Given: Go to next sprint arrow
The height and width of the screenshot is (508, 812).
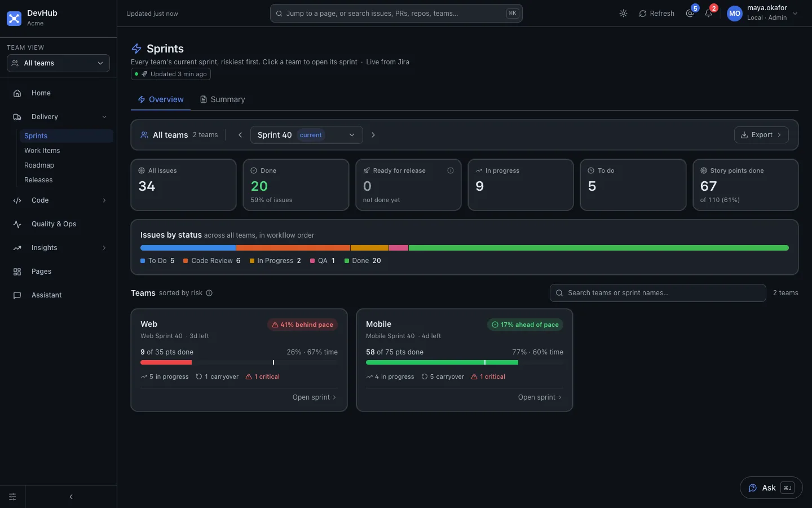Looking at the screenshot, I should (373, 135).
